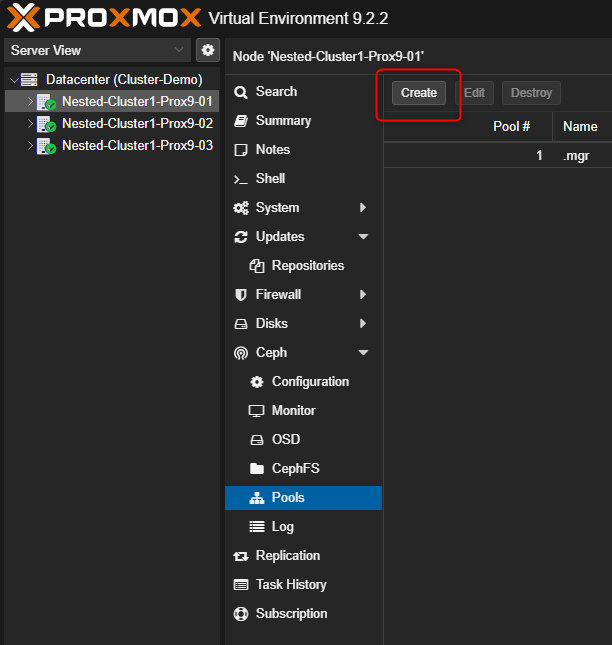
Task: Click the Nested-Cluster1-Prox9-02 node icon
Action: [46, 124]
